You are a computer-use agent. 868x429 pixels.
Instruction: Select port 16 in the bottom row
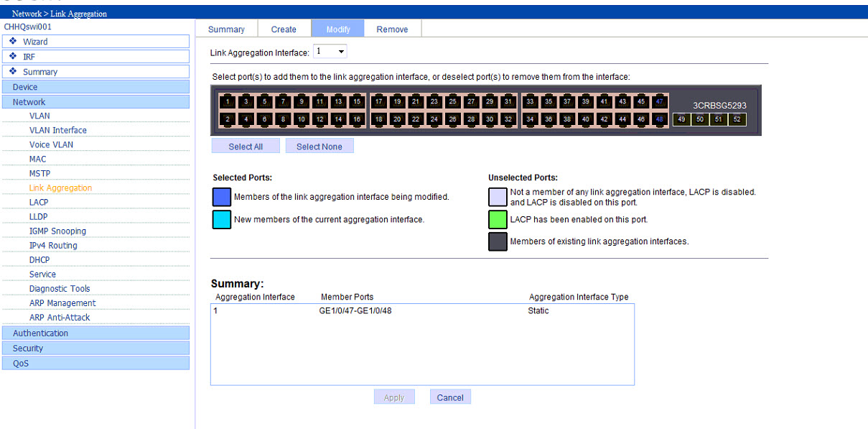[x=357, y=119]
